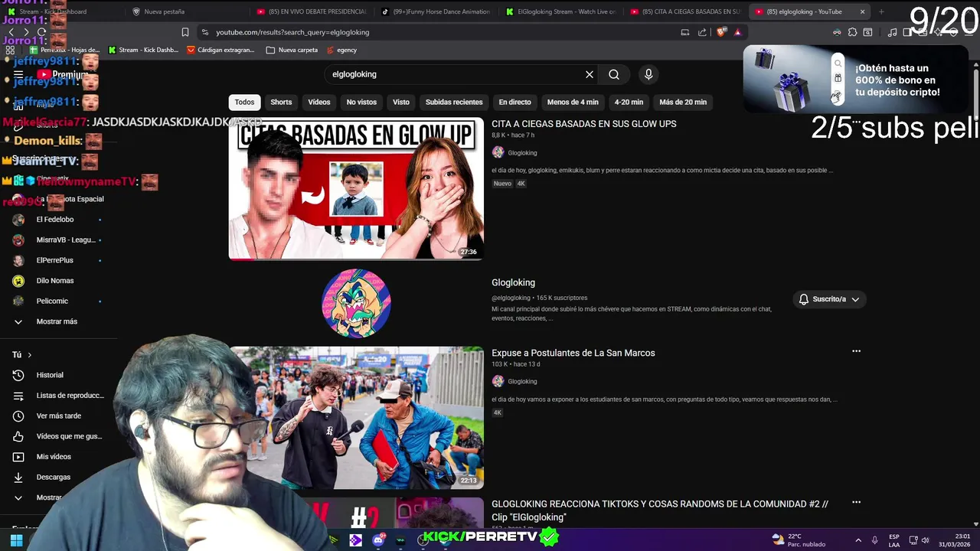Open Suscrito/a notification dropdown
This screenshot has height=551, width=980.
coord(829,299)
